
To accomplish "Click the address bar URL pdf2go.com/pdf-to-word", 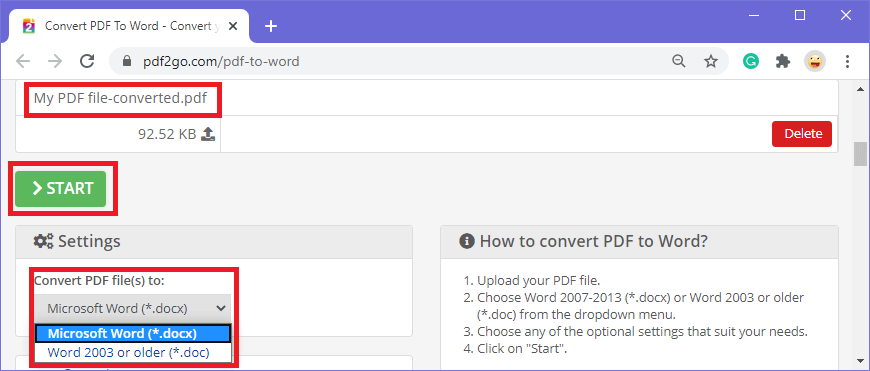I will (x=220, y=61).
